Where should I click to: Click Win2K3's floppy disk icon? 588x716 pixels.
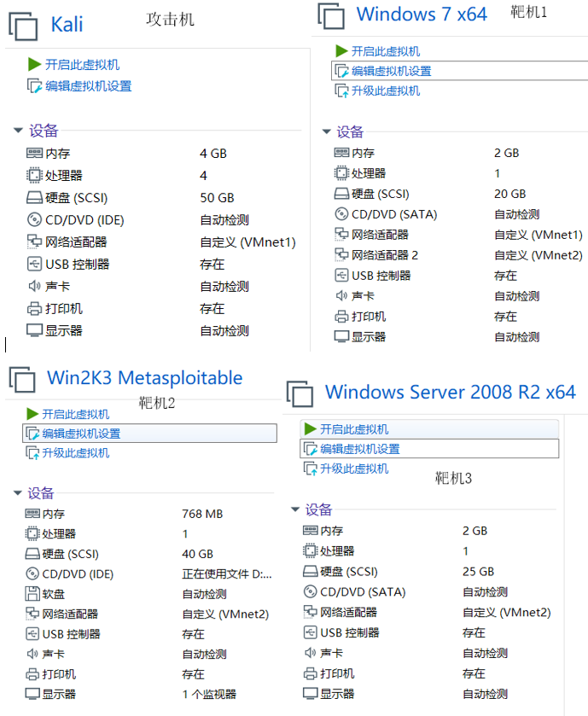[x=32, y=594]
